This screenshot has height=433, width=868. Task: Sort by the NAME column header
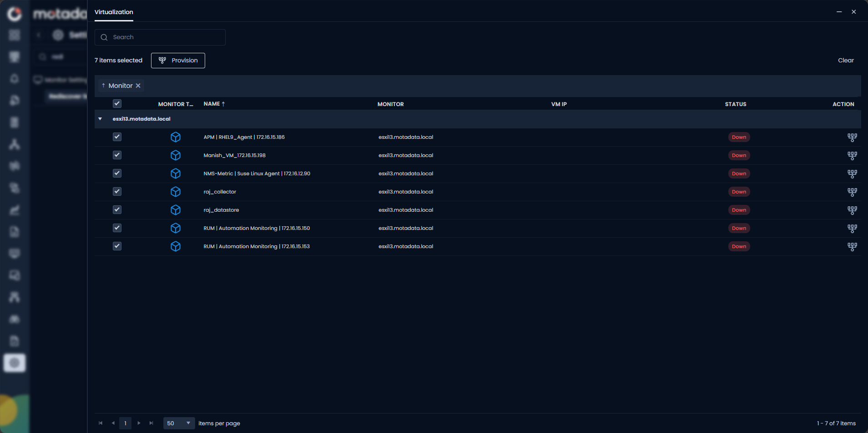(214, 104)
